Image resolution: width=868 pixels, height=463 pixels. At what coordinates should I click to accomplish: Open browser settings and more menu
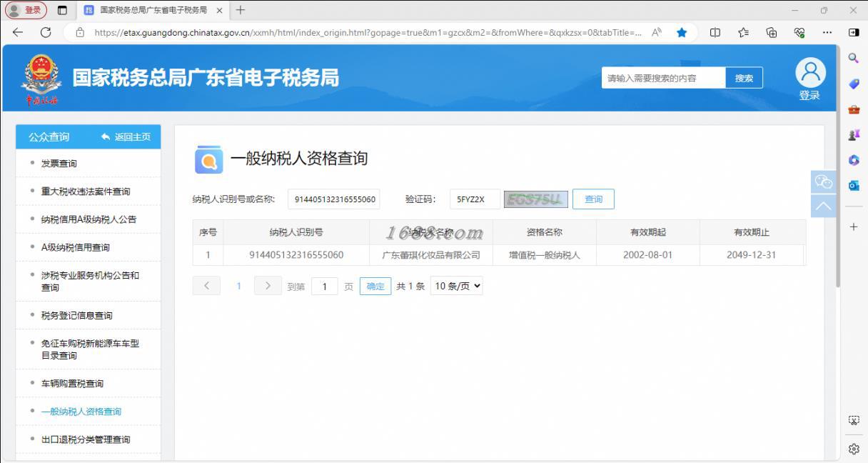pyautogui.click(x=827, y=32)
